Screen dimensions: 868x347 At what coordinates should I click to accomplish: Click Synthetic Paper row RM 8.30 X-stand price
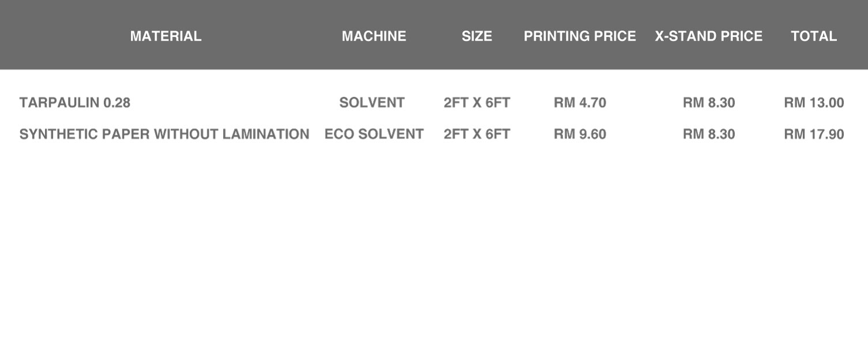tap(709, 134)
